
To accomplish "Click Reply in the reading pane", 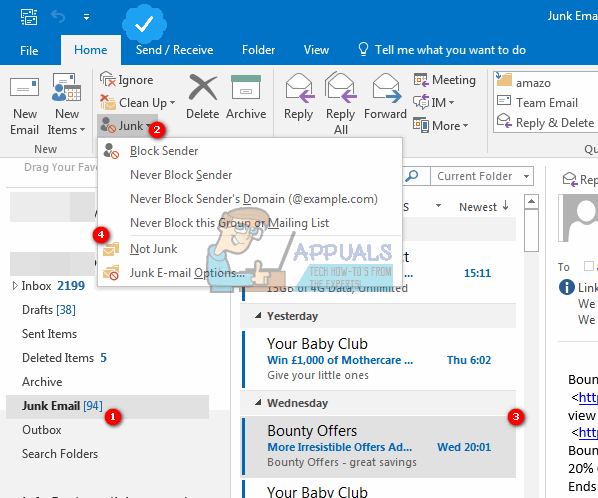I will pos(580,179).
